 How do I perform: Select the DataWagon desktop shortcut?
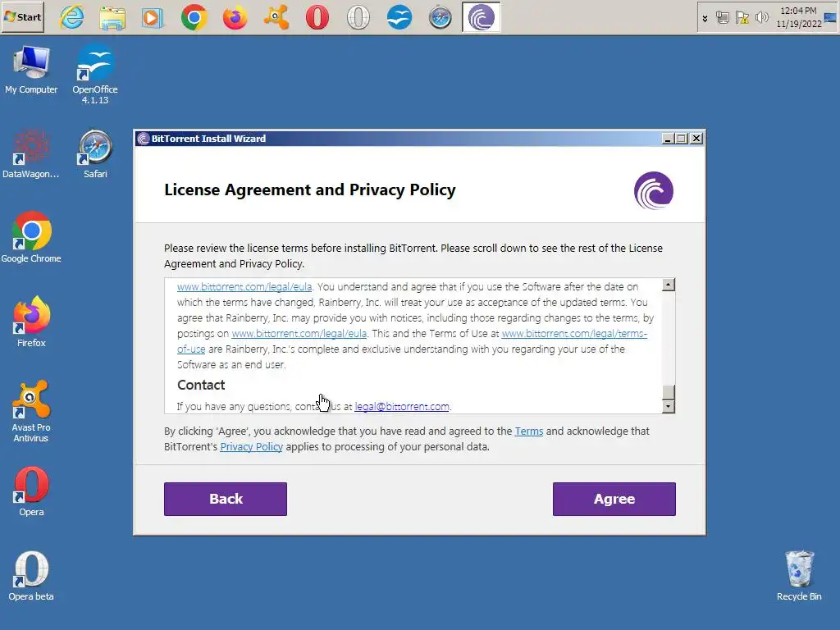pyautogui.click(x=30, y=154)
